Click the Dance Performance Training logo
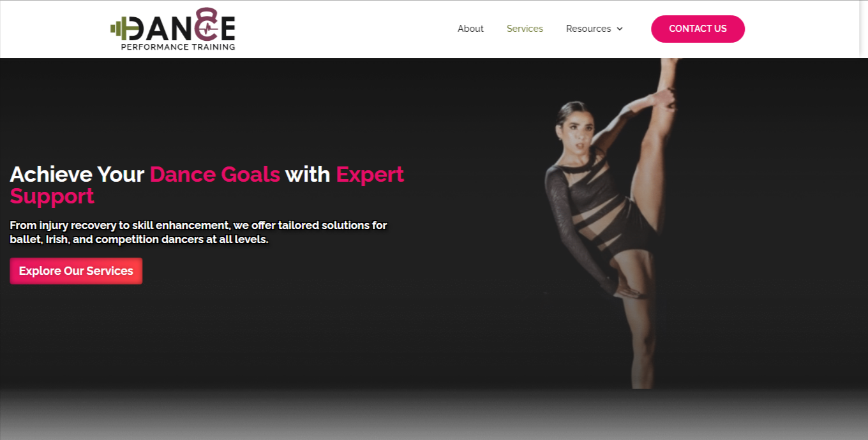 pyautogui.click(x=173, y=29)
